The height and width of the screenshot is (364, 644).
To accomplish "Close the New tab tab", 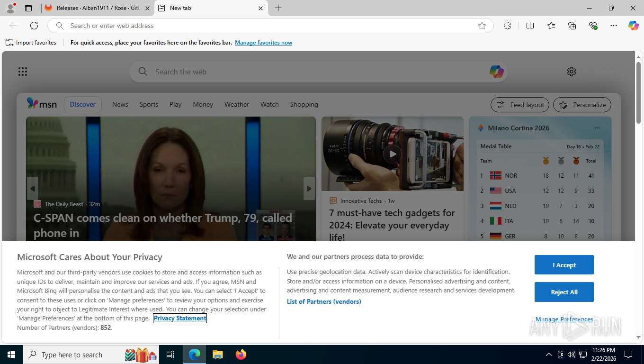I will [260, 8].
